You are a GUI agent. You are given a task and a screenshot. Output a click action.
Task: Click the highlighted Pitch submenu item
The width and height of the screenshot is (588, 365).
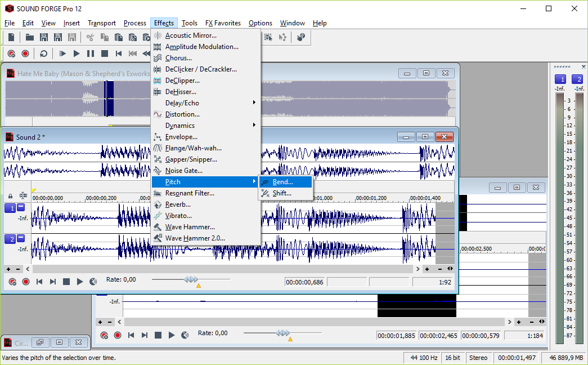(206, 182)
